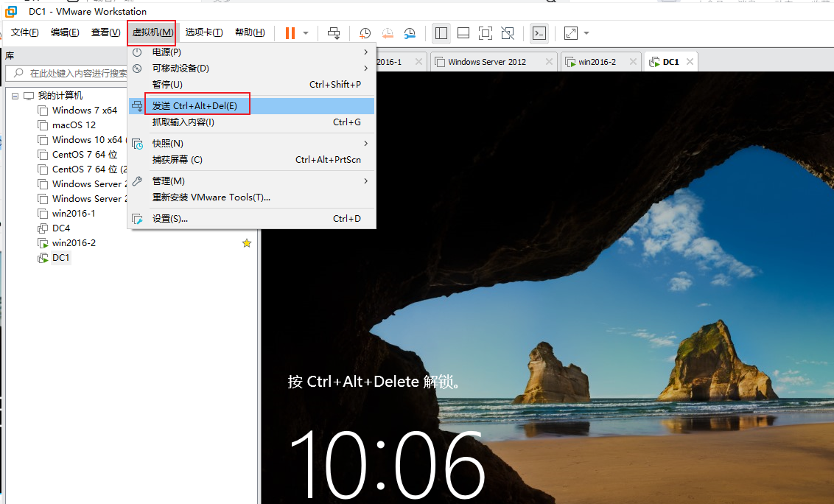This screenshot has height=504, width=834.
Task: Click VM icon beside DC4 entry
Action: click(43, 228)
